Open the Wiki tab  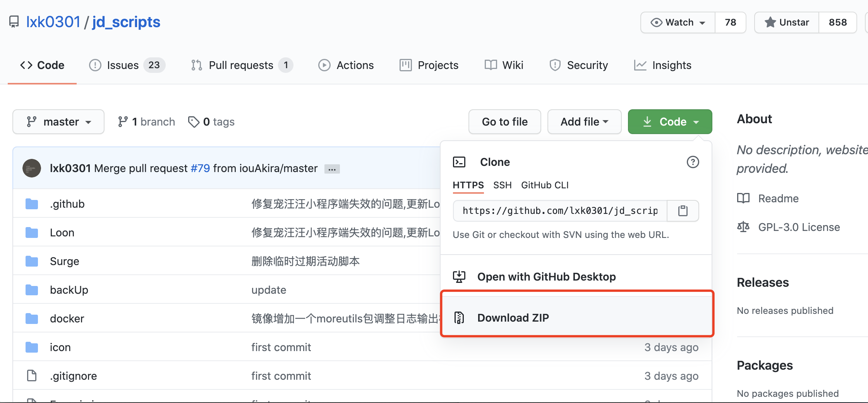coord(504,65)
